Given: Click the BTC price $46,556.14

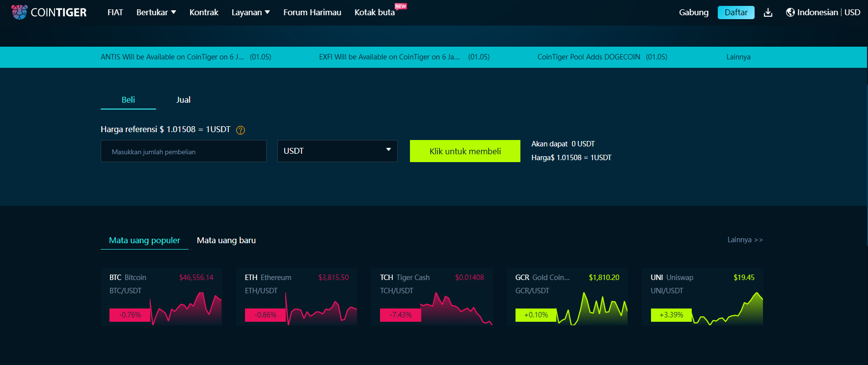Looking at the screenshot, I should [196, 278].
